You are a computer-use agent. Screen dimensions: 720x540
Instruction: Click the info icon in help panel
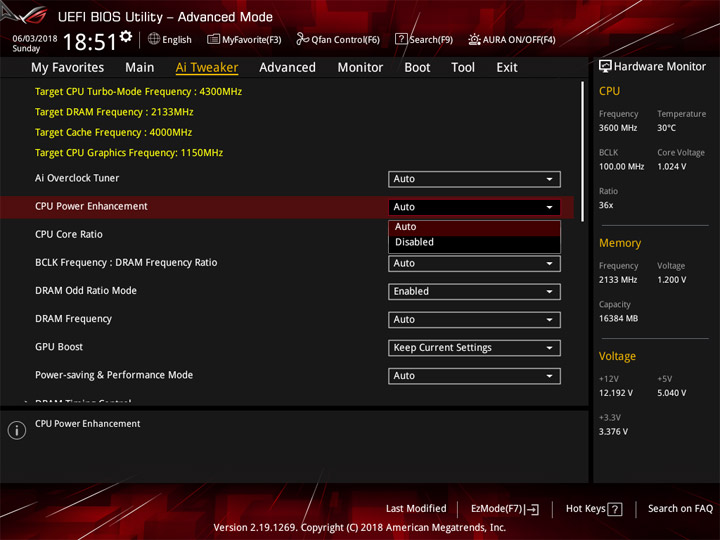pyautogui.click(x=17, y=430)
